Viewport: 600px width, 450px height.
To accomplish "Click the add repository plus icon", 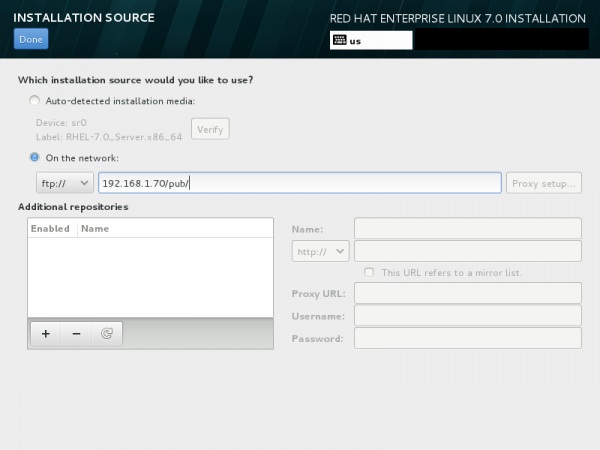I will tap(45, 334).
